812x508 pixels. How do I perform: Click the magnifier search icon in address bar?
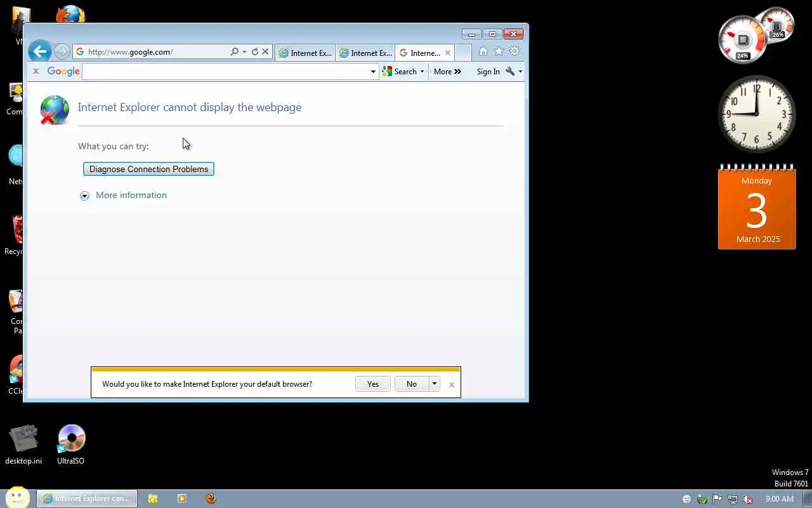(234, 52)
